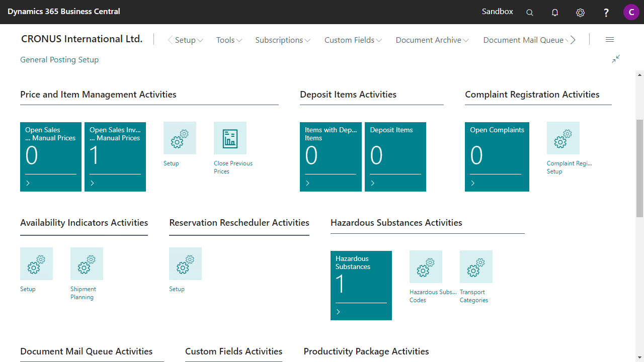644x362 pixels.
Task: Open the Shipment Planning icon
Action: 87,264
